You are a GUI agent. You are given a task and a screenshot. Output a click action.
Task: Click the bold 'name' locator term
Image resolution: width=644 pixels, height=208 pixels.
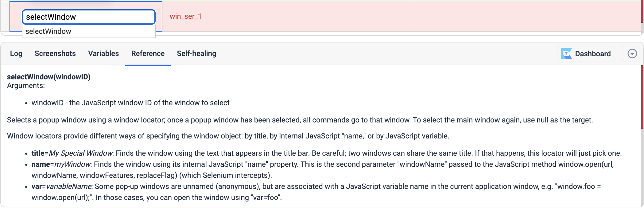tap(41, 164)
